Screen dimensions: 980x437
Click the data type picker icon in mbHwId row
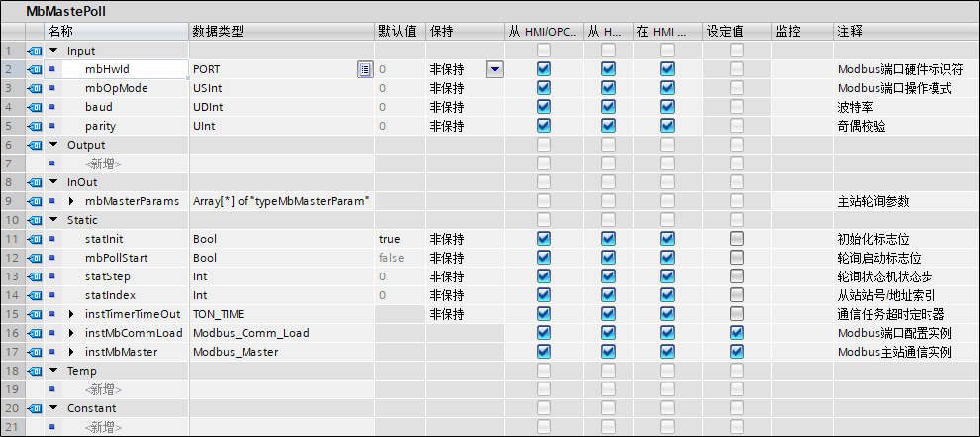(365, 69)
